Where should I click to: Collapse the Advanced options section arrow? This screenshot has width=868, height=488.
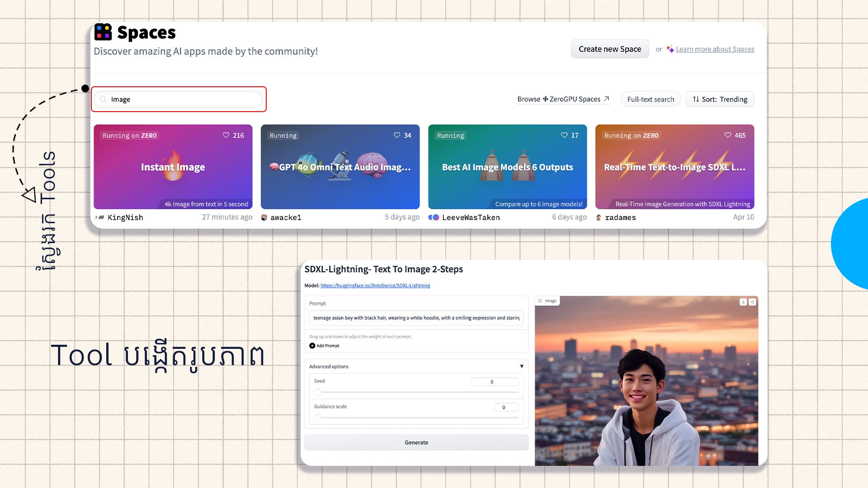522,366
